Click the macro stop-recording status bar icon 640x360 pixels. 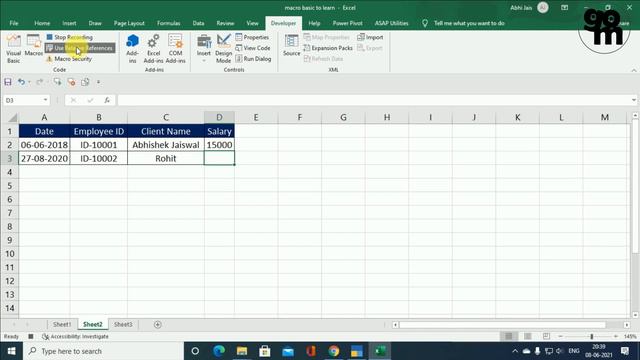(x=31, y=336)
